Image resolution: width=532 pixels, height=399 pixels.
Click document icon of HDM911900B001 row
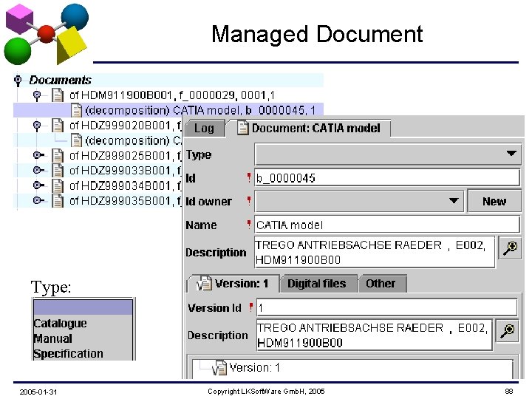(58, 95)
